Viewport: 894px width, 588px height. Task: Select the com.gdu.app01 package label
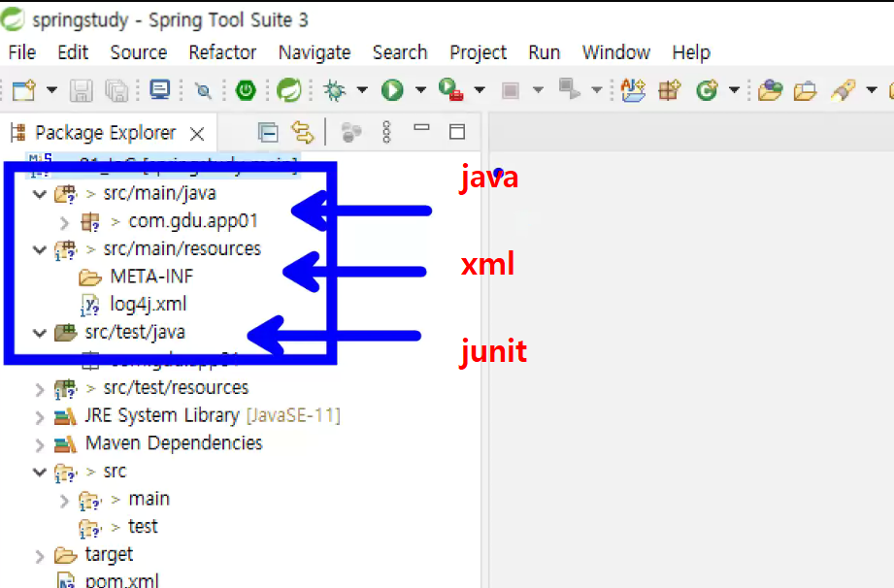coord(193,221)
